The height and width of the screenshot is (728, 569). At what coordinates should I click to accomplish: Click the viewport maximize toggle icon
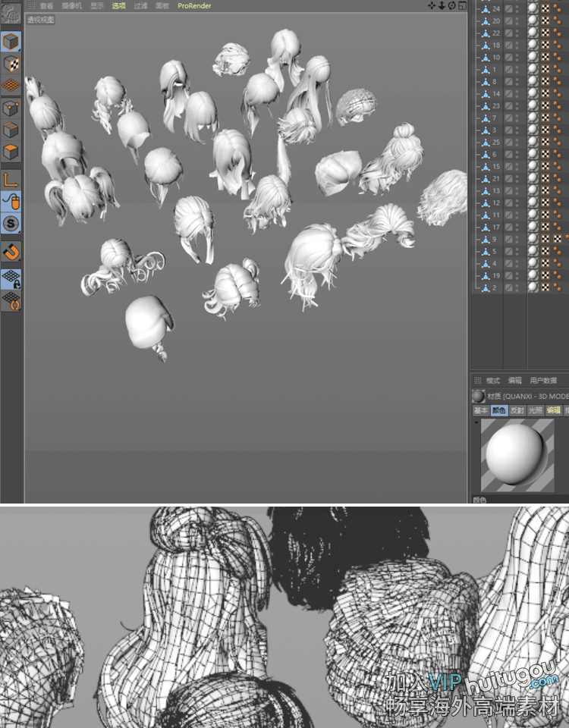(462, 5)
